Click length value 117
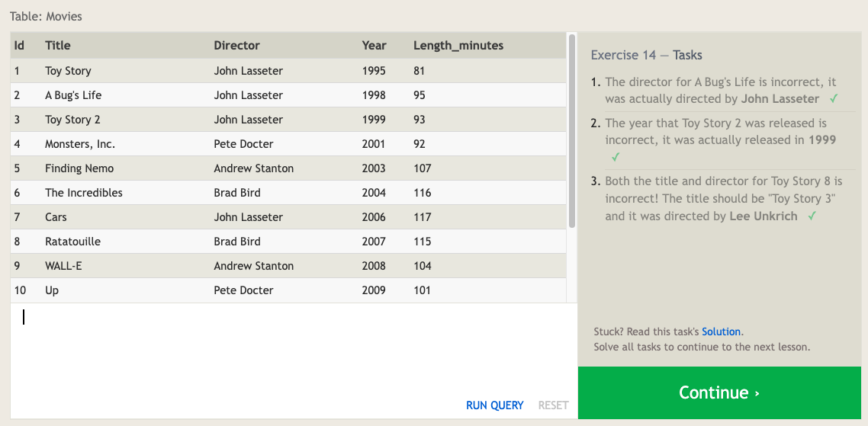Viewport: 868px width, 426px height. point(422,217)
